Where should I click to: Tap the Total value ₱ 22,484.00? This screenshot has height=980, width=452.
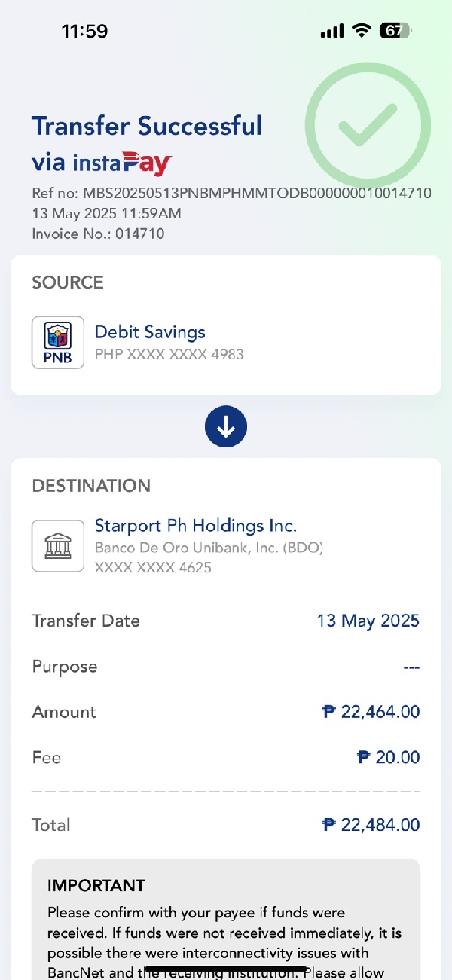371,825
